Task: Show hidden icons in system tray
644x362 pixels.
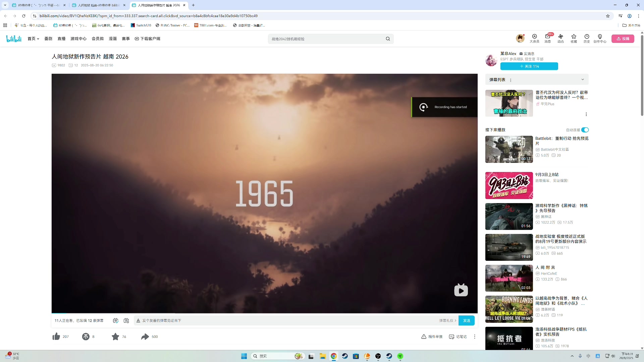Action: 572,356
